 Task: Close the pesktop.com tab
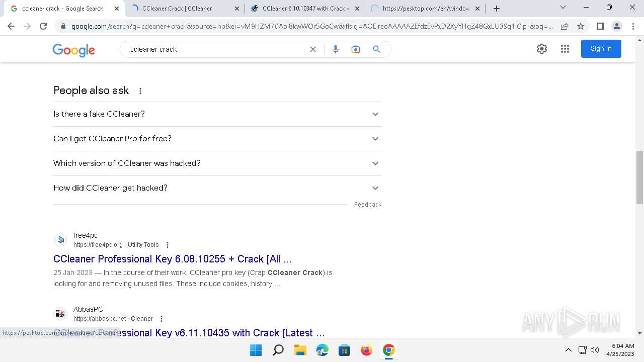point(477,9)
